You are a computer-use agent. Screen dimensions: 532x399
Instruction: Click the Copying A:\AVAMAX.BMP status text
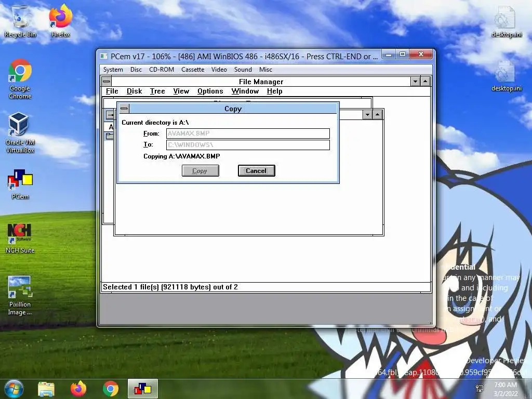[x=181, y=156]
